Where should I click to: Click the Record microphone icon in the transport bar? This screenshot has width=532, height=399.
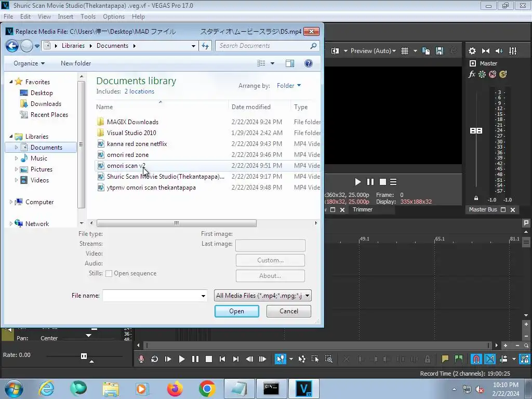pyautogui.click(x=141, y=359)
